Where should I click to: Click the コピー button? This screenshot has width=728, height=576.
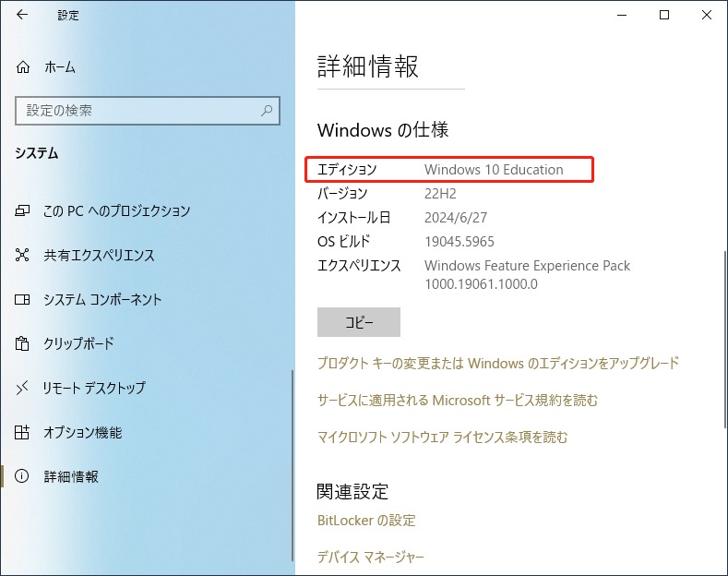359,322
